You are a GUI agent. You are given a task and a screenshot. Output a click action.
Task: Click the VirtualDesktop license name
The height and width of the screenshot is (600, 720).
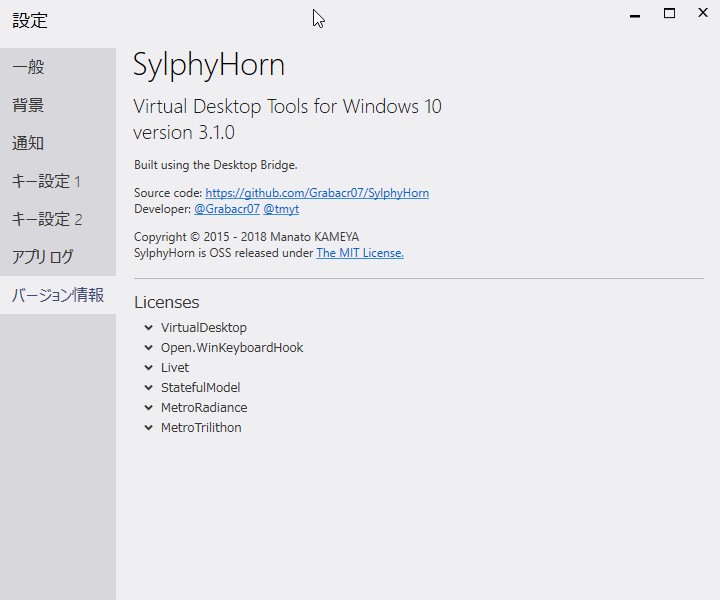coord(204,328)
